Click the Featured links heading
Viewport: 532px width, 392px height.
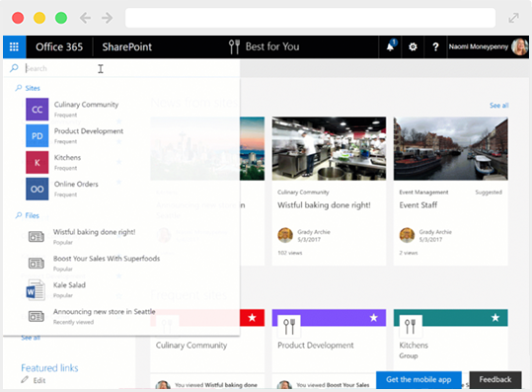(49, 368)
